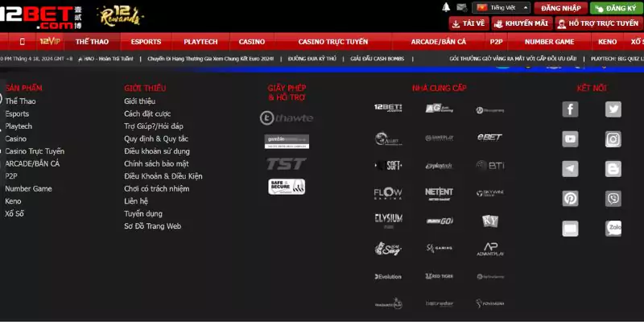Open the Zalo social icon
644x322 pixels.
(613, 229)
